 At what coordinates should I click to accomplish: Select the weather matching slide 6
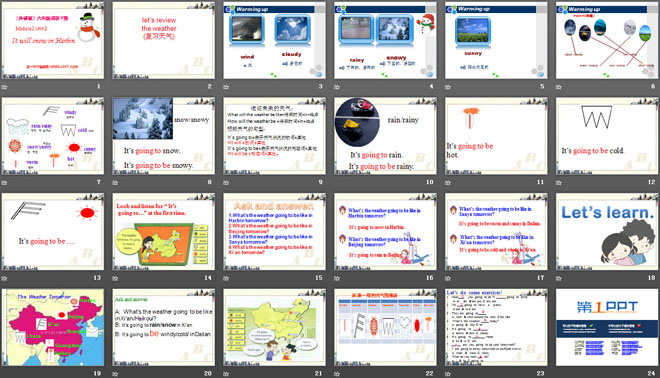[607, 40]
